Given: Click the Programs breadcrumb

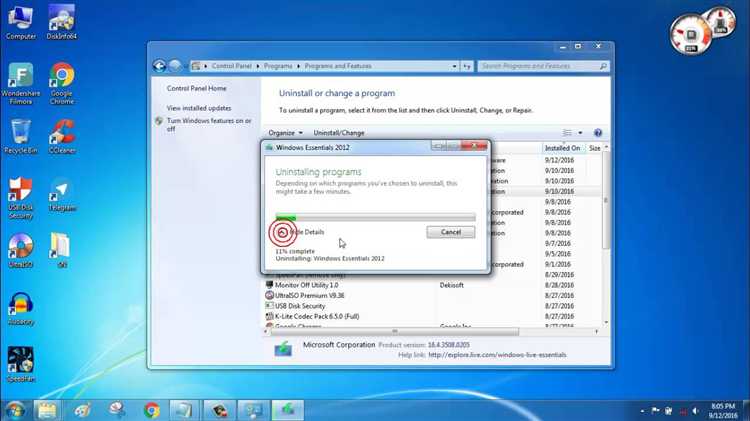Looking at the screenshot, I should [x=278, y=66].
